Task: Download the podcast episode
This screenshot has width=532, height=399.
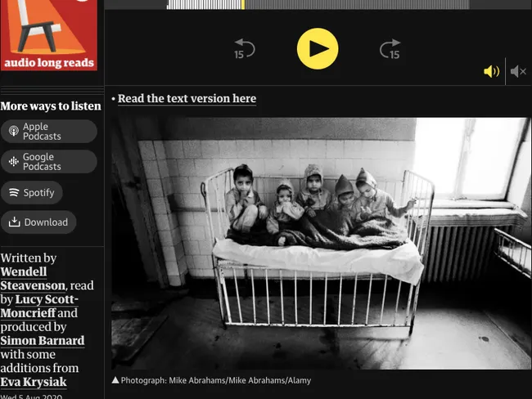Action: point(38,222)
